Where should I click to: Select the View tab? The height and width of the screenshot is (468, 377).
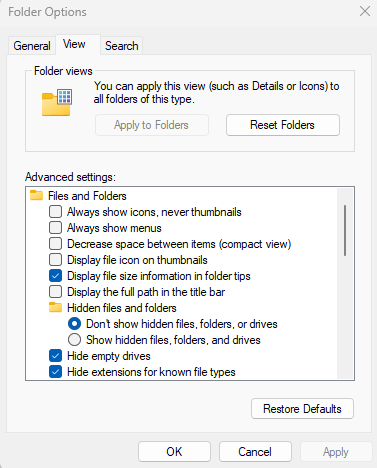pos(77,44)
